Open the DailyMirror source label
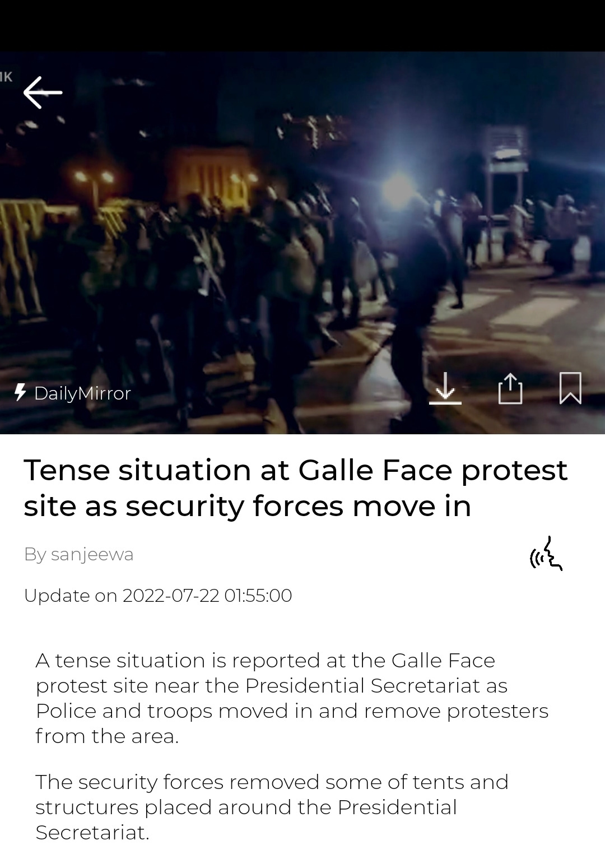The height and width of the screenshot is (868, 605). click(x=82, y=393)
